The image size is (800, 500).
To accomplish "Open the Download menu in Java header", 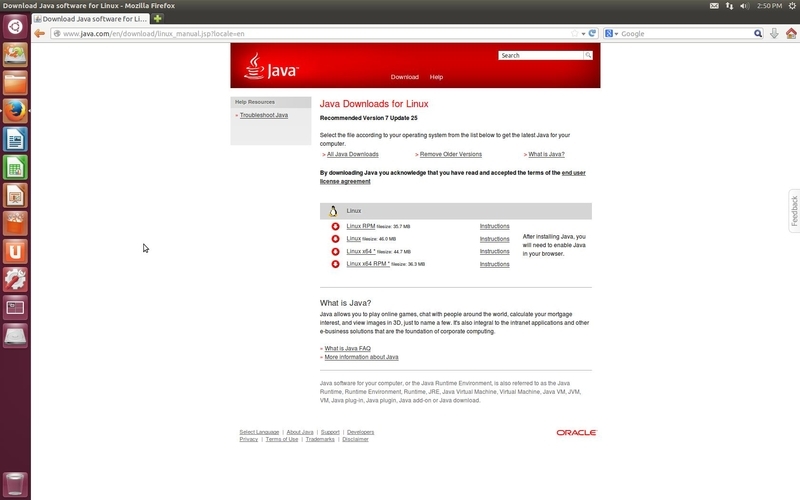I will point(405,77).
